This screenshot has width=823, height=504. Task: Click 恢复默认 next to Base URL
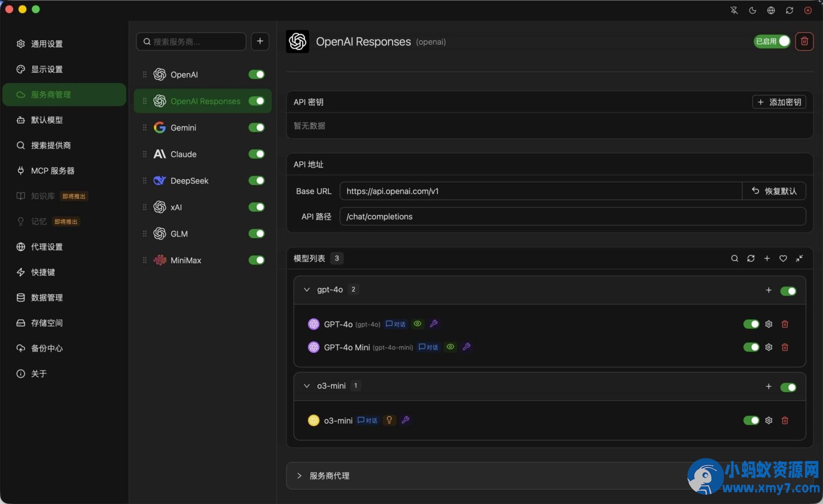click(774, 191)
